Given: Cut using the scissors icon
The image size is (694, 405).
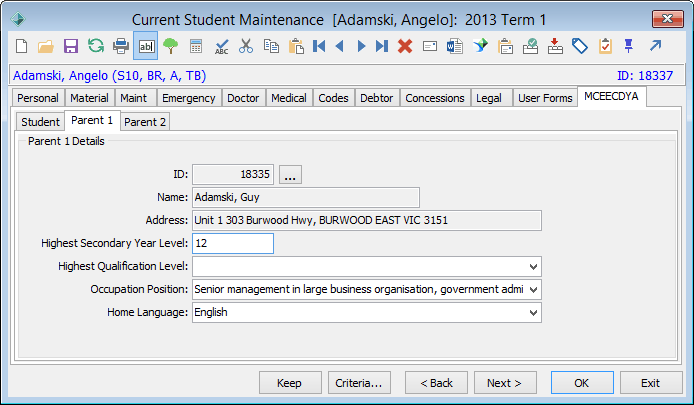Looking at the screenshot, I should click(x=246, y=46).
